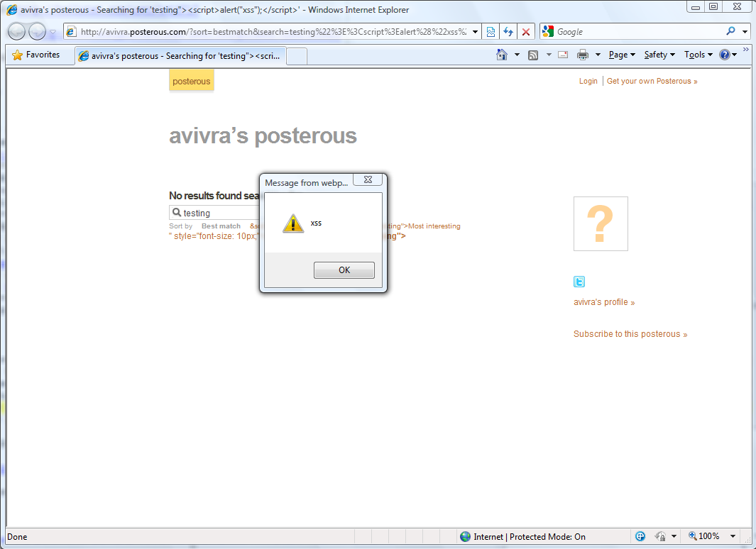The width and height of the screenshot is (756, 549).
Task: Click the avivra's posterous blog title
Action: tap(263, 135)
